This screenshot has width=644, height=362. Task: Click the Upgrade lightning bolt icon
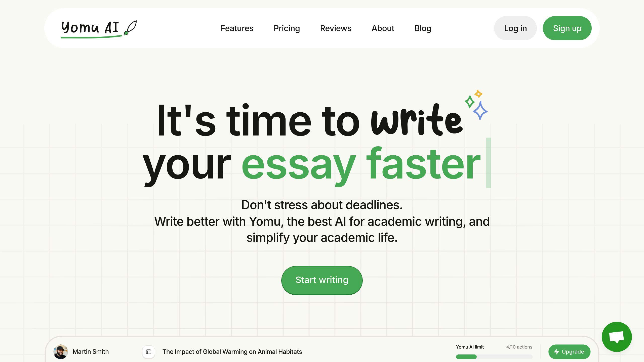click(x=557, y=352)
